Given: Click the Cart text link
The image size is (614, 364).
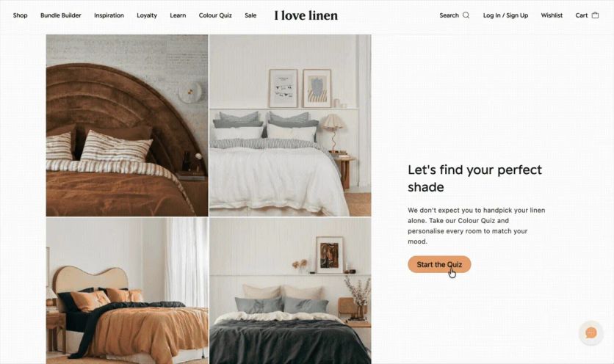Looking at the screenshot, I should [582, 15].
